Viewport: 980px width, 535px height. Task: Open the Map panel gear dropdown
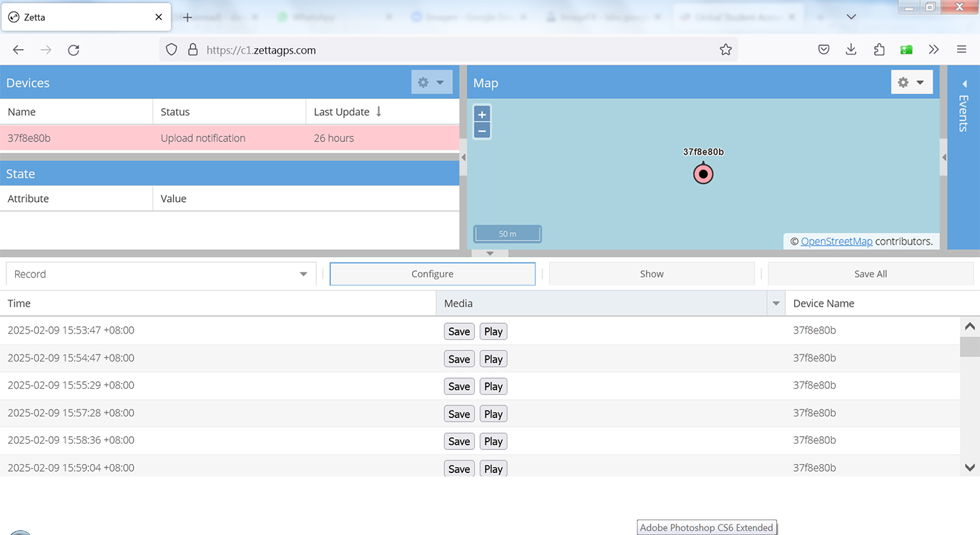[x=911, y=82]
